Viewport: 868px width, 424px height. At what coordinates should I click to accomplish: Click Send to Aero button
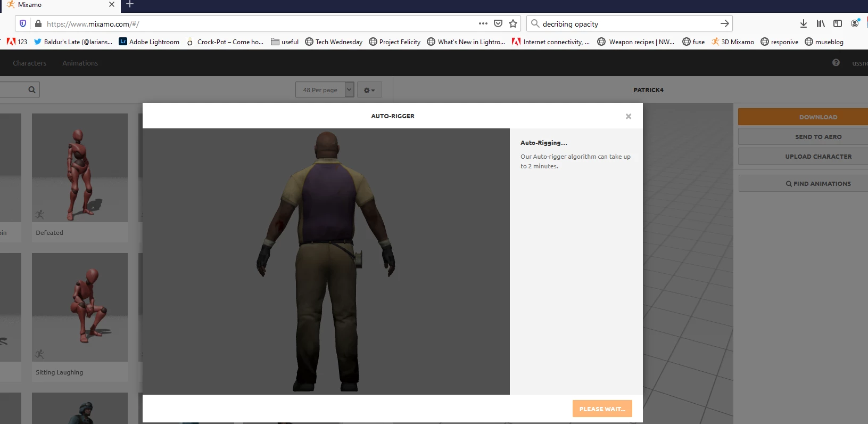(x=803, y=137)
